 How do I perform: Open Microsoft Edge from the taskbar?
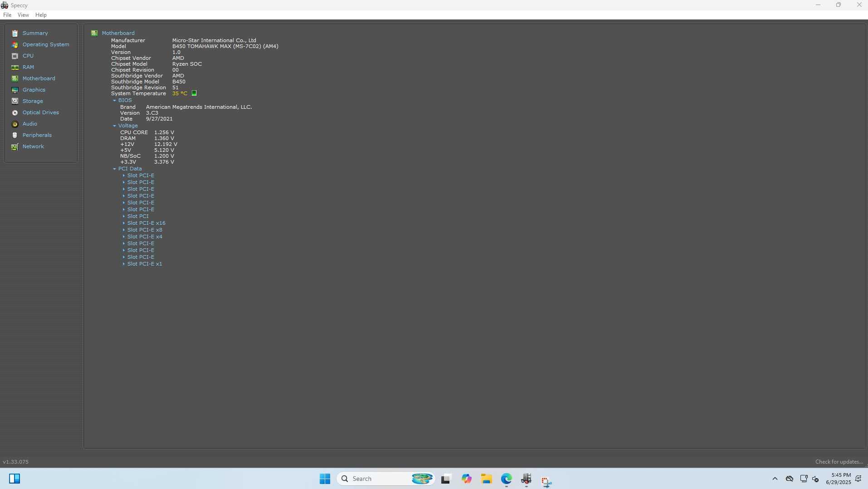pos(507,479)
